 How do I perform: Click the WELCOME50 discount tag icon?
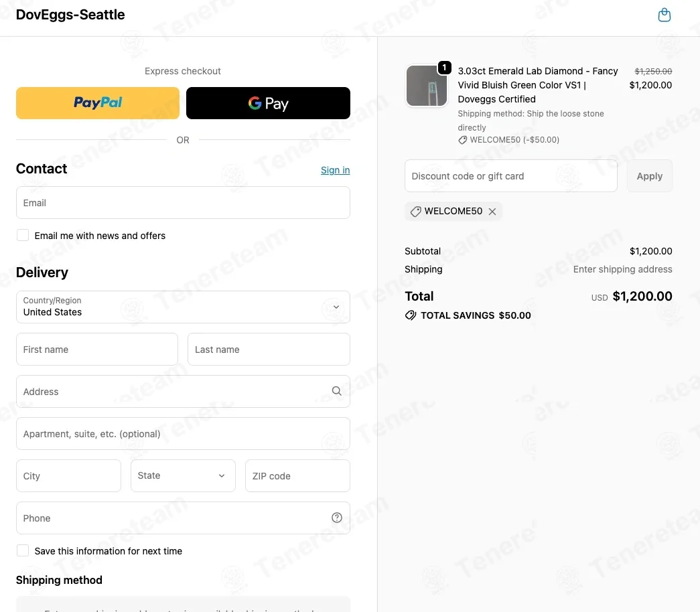point(415,212)
